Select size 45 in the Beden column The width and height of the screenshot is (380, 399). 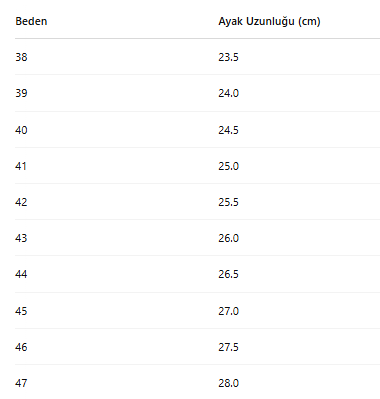[21, 311]
